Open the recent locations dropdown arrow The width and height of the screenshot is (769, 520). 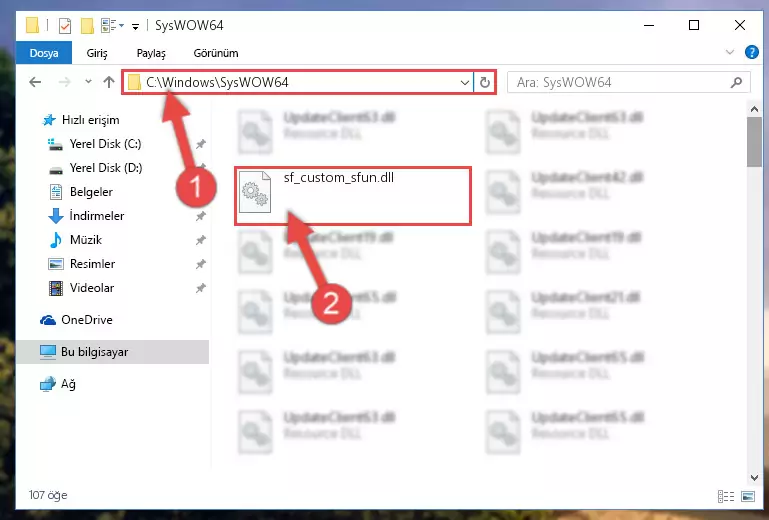(88, 82)
